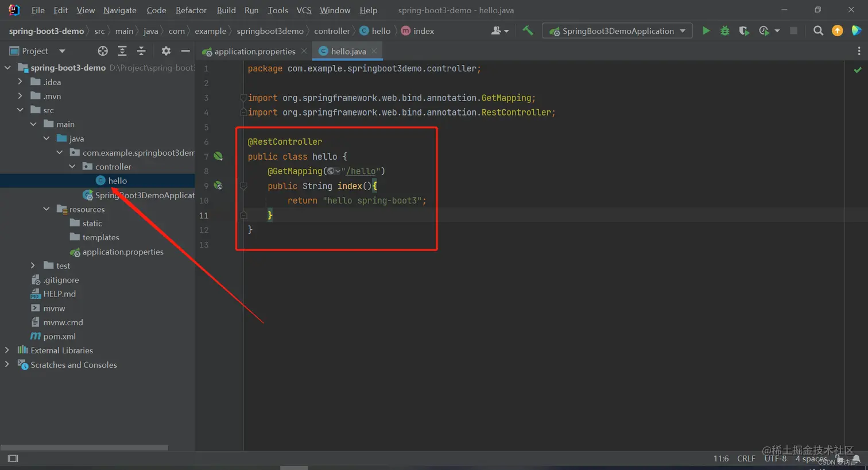
Task: Open the Refactor menu
Action: click(191, 10)
